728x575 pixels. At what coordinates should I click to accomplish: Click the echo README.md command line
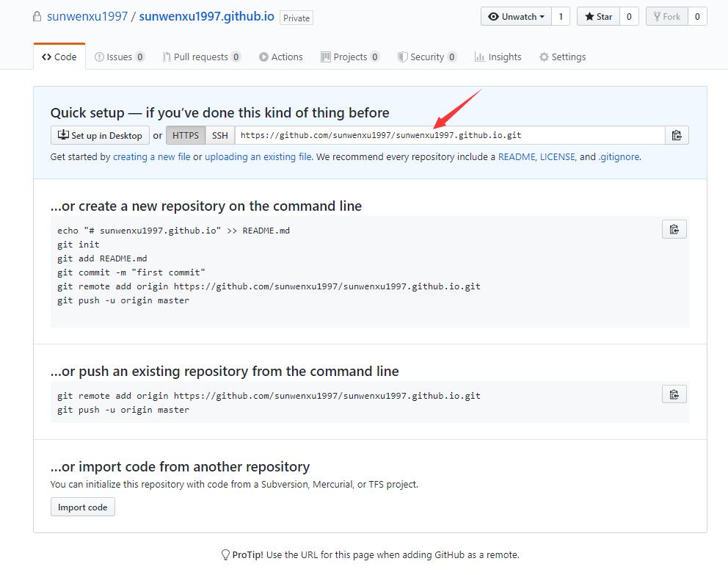(x=174, y=231)
